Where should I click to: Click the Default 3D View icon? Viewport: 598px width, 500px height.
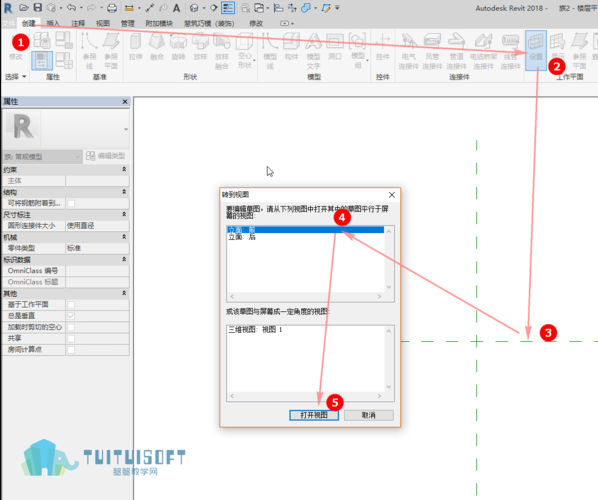194,8
